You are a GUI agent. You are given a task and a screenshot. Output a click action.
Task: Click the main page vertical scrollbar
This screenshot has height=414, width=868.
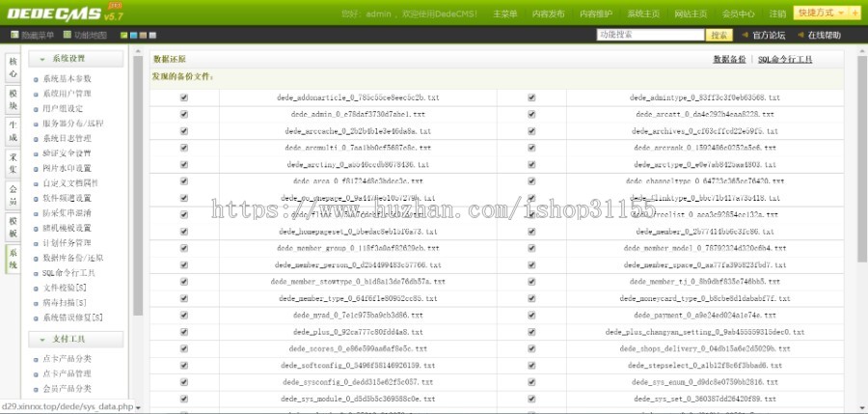tap(862, 158)
